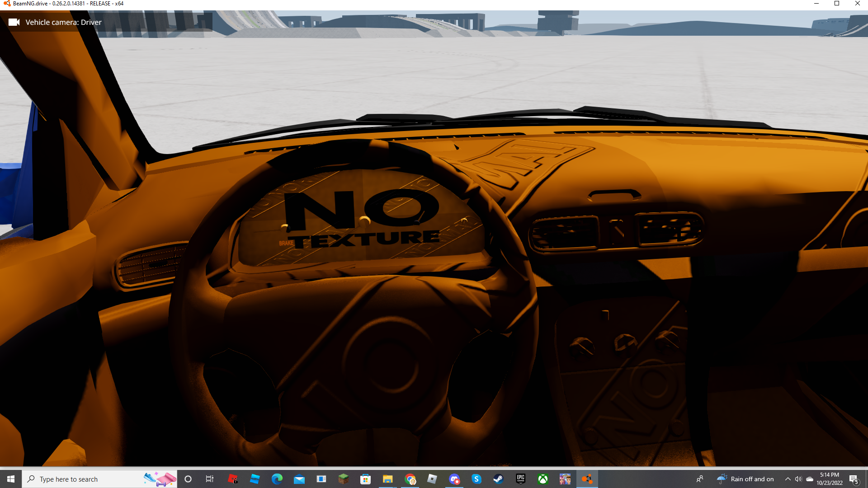Close the BeamNG.drive window
868x488 pixels.
[858, 4]
